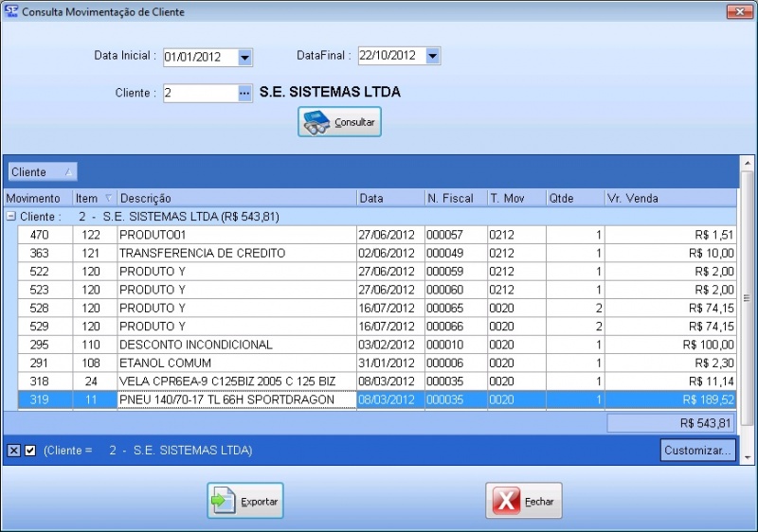Sort by the Descrição column header

pos(237,198)
